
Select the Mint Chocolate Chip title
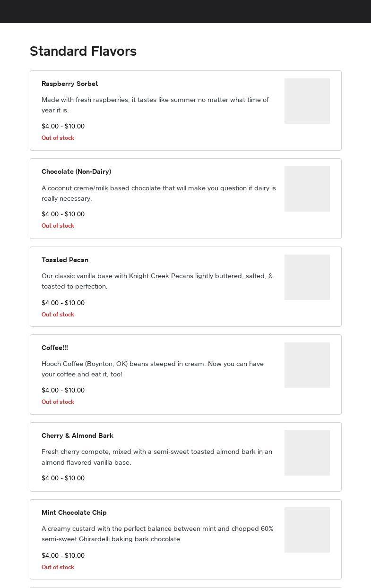74,512
